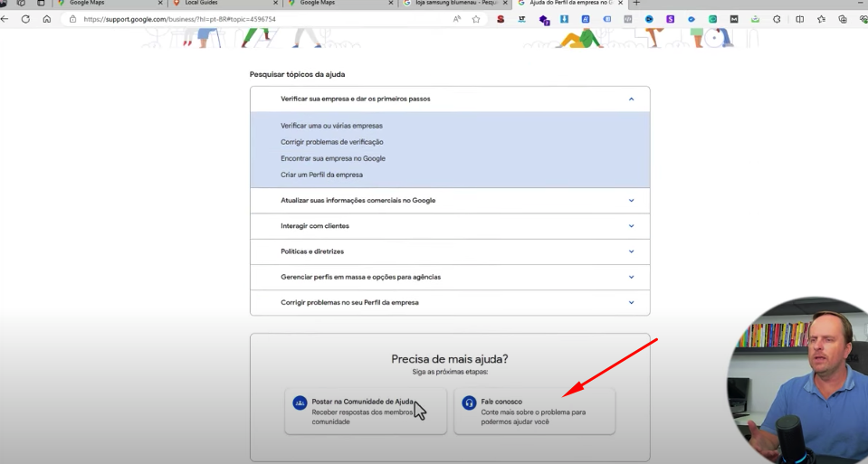Open 'Encontrar sua empresa no Google' link

pos(333,158)
